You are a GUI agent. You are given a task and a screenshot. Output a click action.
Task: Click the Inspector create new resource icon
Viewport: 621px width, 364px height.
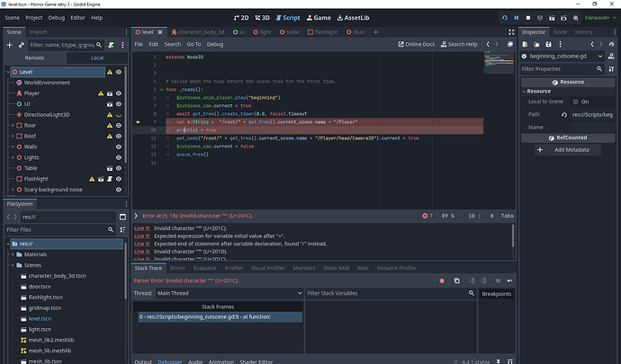[525, 44]
